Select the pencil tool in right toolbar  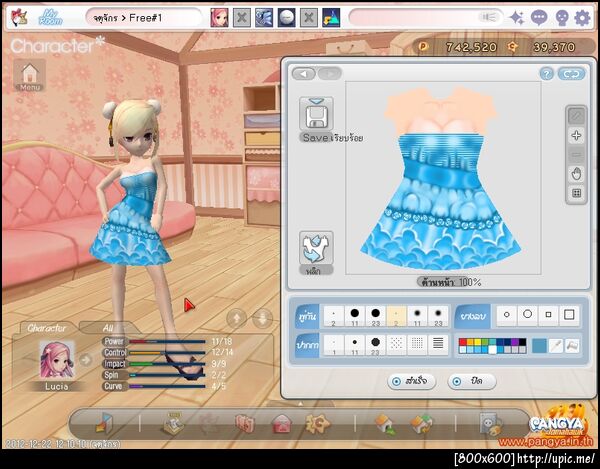(x=576, y=116)
